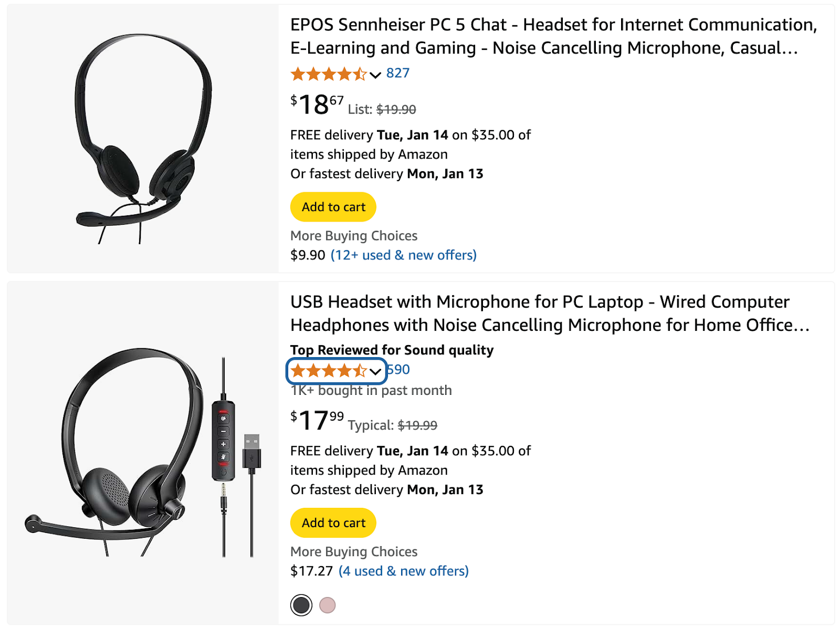Click More Buying Choices under the EPOS headset
Image resolution: width=840 pixels, height=627 pixels.
(x=353, y=235)
